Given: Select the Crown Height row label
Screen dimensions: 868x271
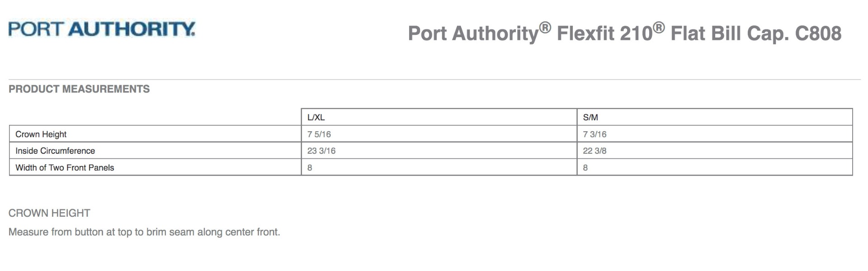Looking at the screenshot, I should tap(41, 134).
